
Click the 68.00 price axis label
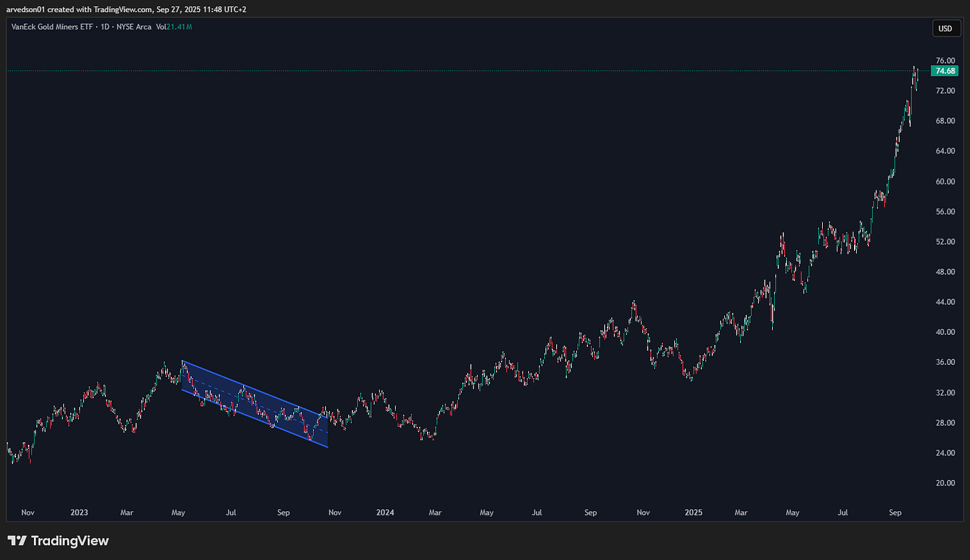pos(945,121)
